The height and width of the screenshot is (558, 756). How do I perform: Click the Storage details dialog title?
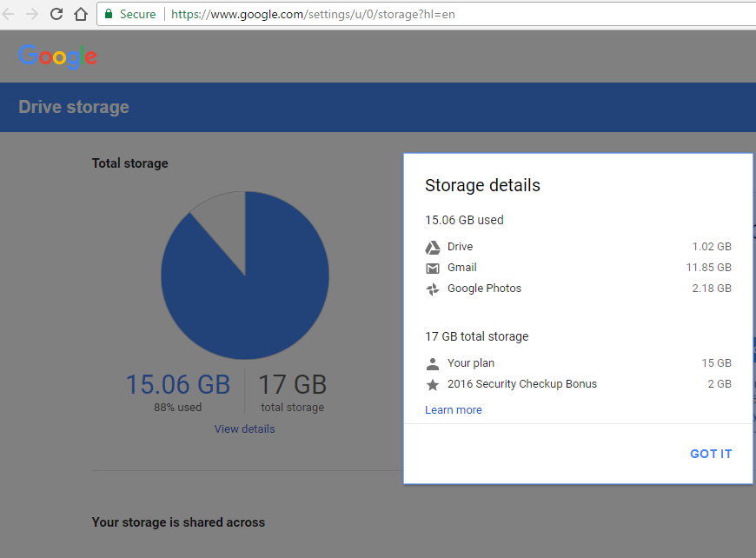click(482, 185)
